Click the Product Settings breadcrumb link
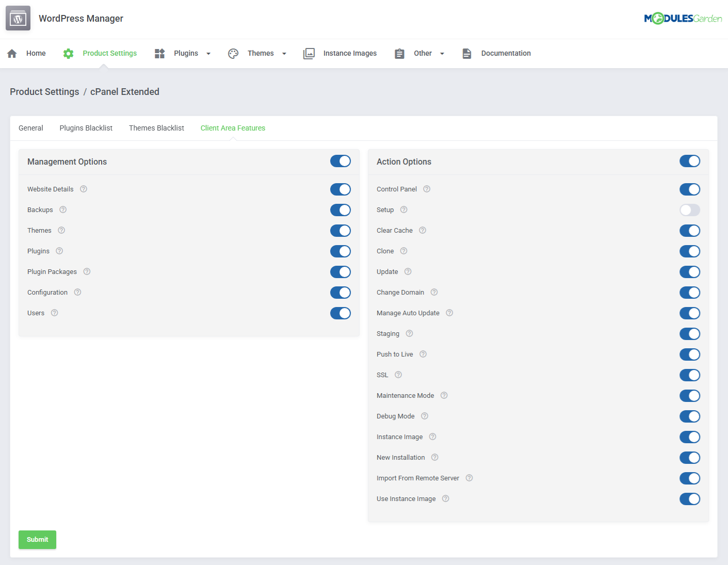The image size is (728, 565). click(44, 92)
